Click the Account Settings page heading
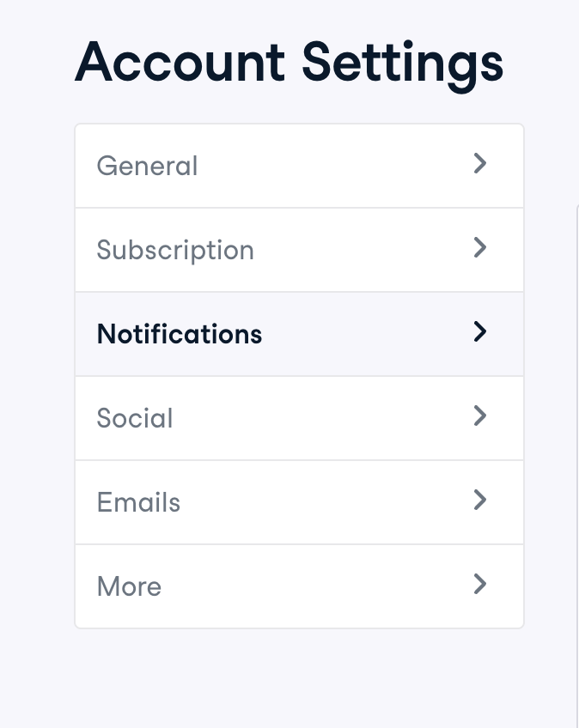579x728 pixels. 289,64
